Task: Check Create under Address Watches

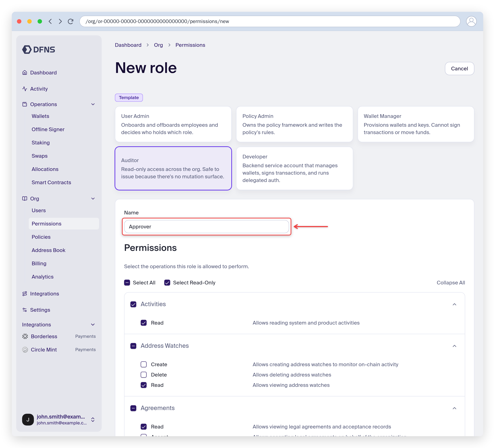Action: coord(144,364)
